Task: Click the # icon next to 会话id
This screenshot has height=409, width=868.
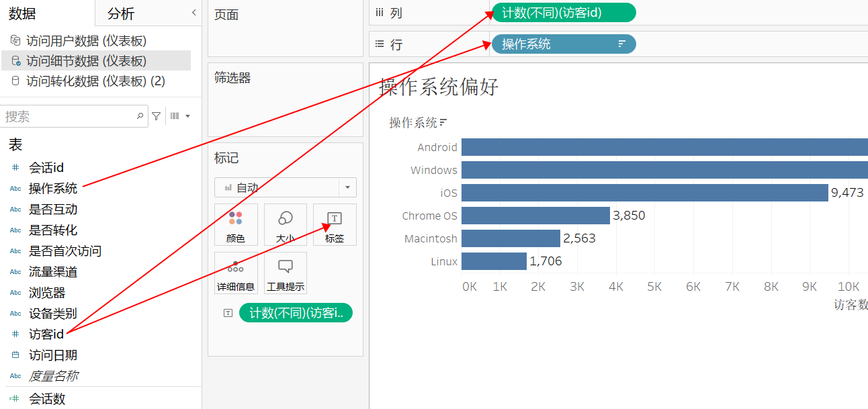Action: [x=15, y=167]
